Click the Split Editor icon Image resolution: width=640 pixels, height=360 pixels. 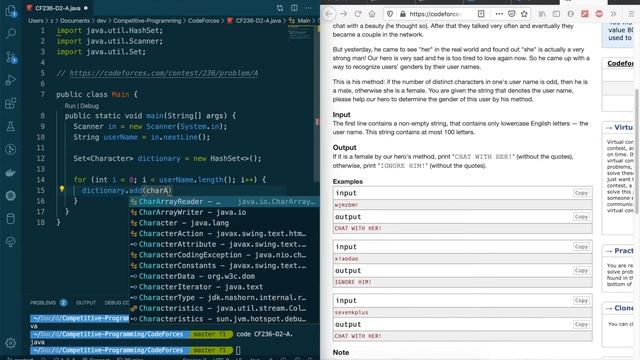coord(294,8)
